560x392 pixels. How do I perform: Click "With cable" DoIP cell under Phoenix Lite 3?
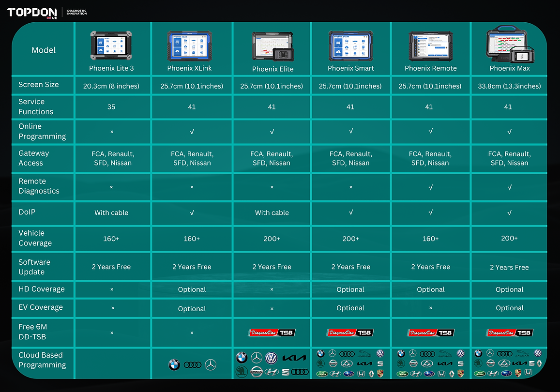pos(111,213)
